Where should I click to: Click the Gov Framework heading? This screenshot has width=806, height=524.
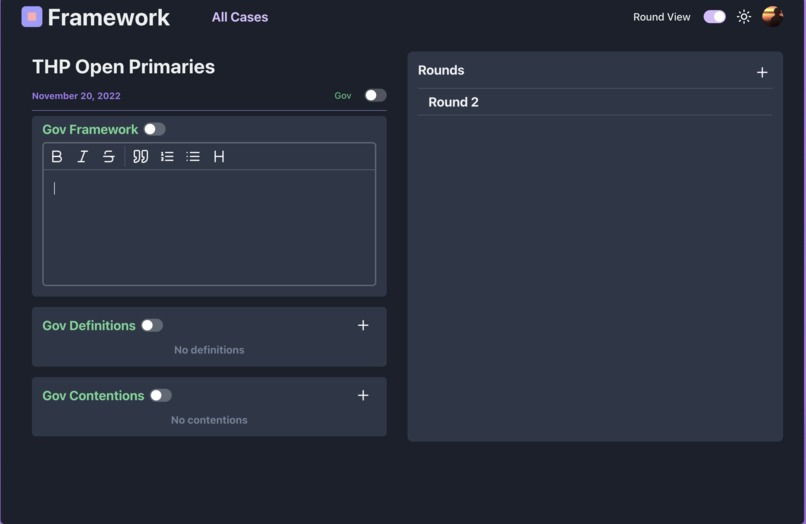click(90, 130)
